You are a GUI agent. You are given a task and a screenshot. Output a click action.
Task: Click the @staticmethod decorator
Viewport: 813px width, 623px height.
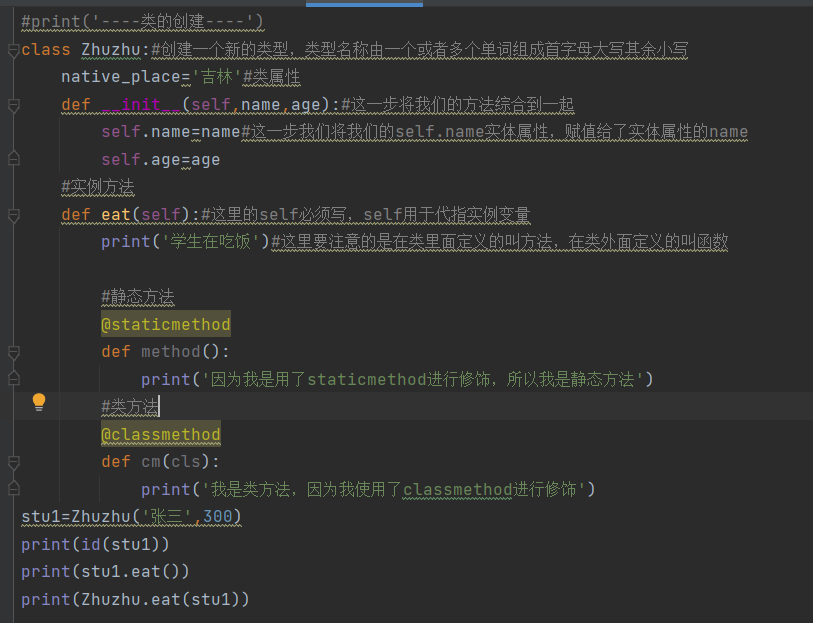(166, 324)
